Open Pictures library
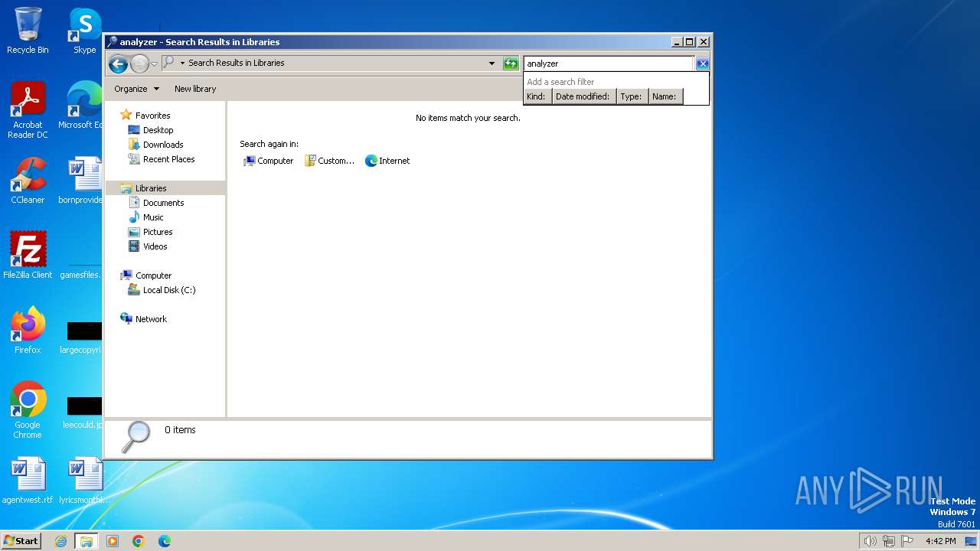 click(x=158, y=232)
